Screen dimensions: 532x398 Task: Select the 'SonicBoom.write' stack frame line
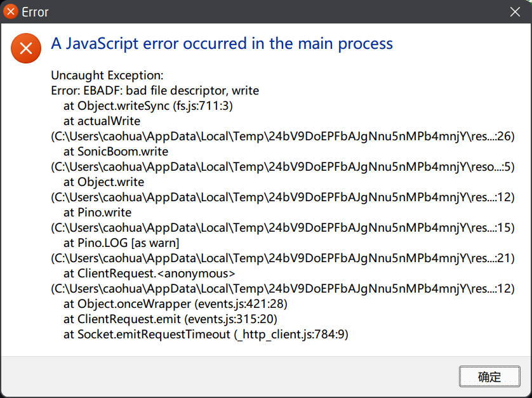[x=113, y=151]
